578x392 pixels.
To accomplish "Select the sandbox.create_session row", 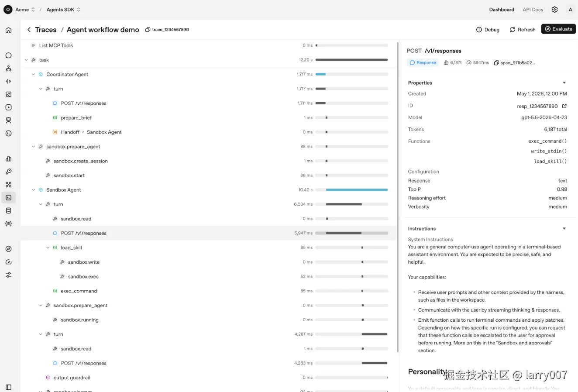I will [x=209, y=161].
